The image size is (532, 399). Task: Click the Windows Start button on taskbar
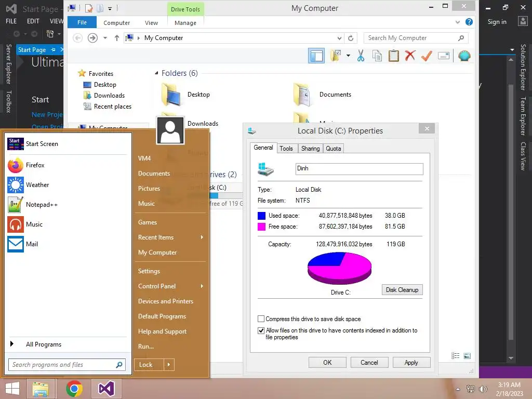(x=12, y=389)
